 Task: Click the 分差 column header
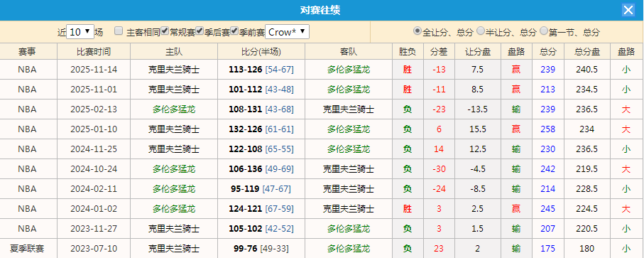[439, 51]
